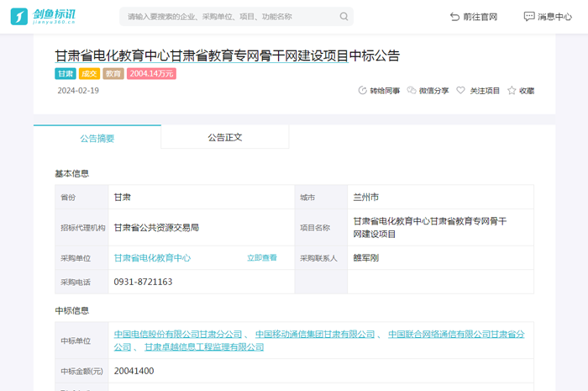Click the 省份 label cell
The height and width of the screenshot is (391, 588).
[x=81, y=197]
